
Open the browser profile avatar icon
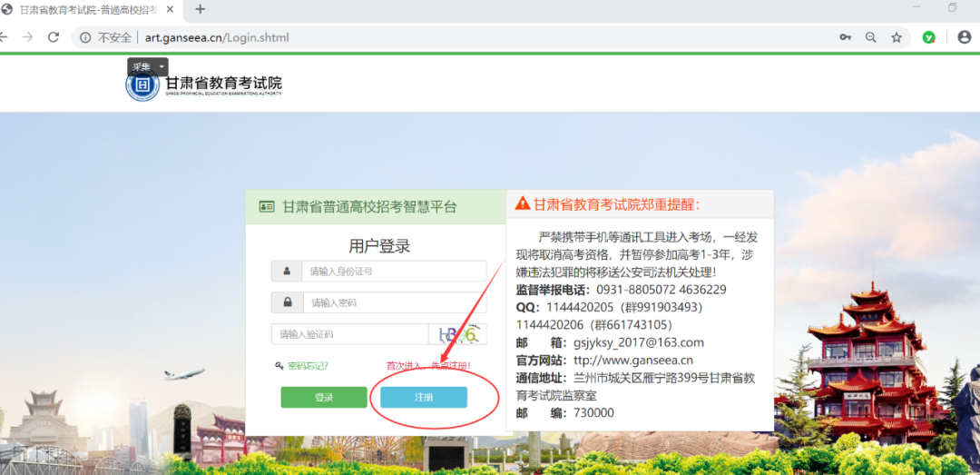coord(965,37)
